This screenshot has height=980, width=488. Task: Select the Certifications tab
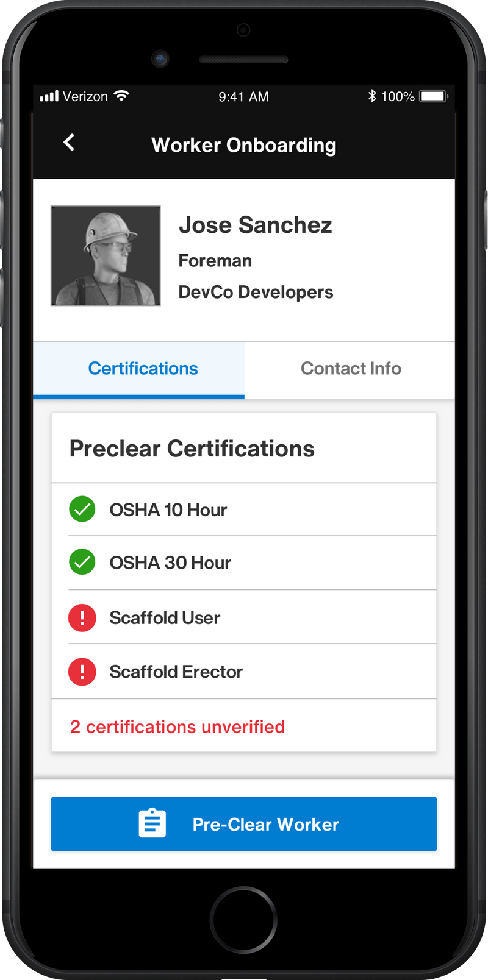click(143, 368)
